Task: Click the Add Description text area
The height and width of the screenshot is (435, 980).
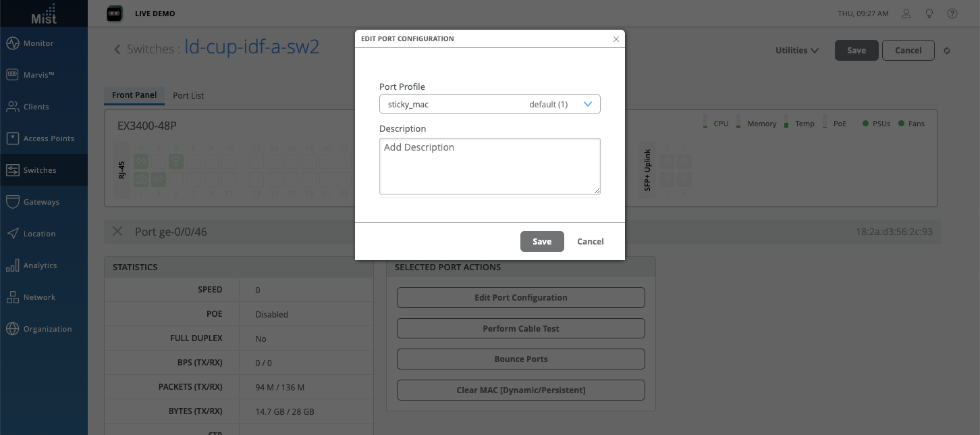Action: (490, 166)
